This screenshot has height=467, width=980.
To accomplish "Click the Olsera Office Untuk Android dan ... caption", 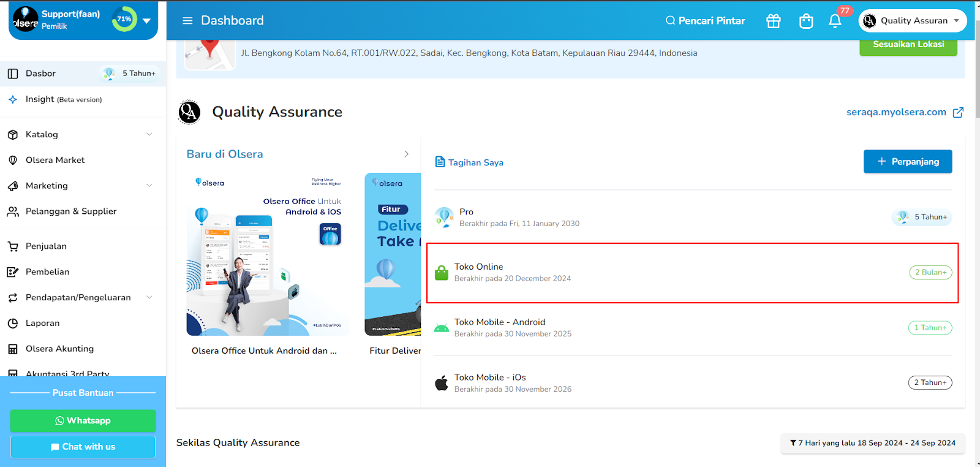I will [264, 351].
